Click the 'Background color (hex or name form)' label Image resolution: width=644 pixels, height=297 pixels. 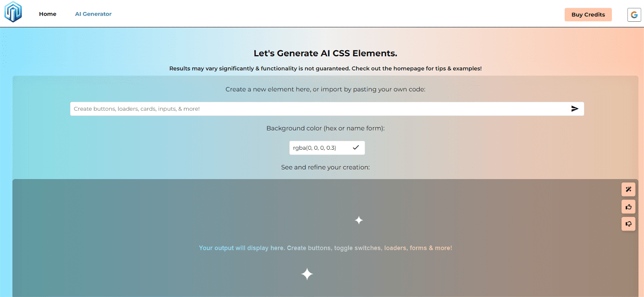tap(325, 128)
